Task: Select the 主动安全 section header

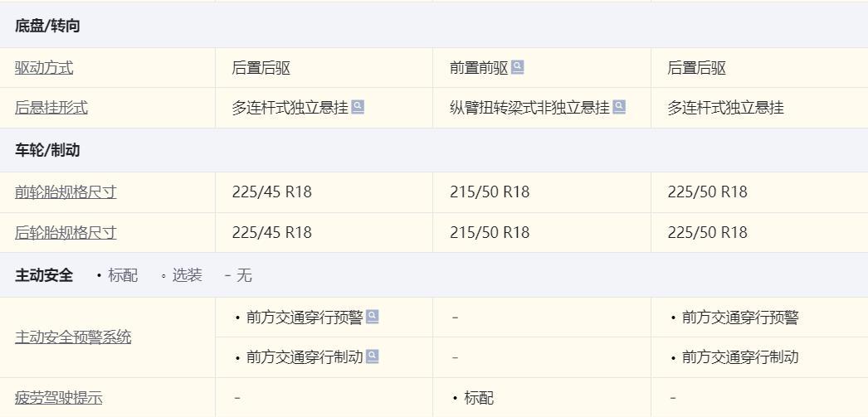Action: tap(44, 275)
